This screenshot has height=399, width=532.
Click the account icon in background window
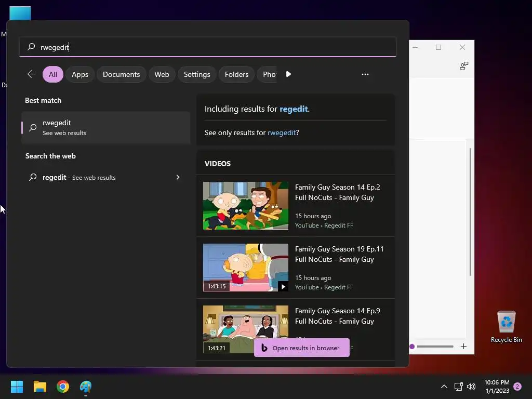[x=464, y=65]
